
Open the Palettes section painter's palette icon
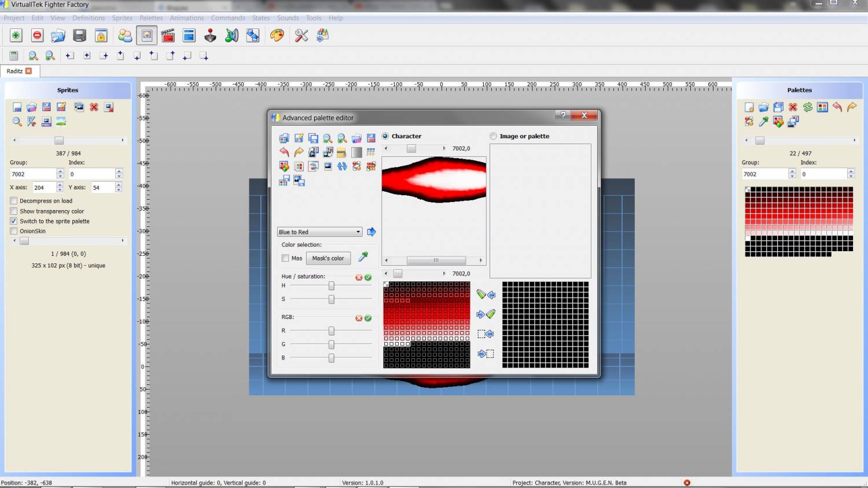[x=277, y=36]
